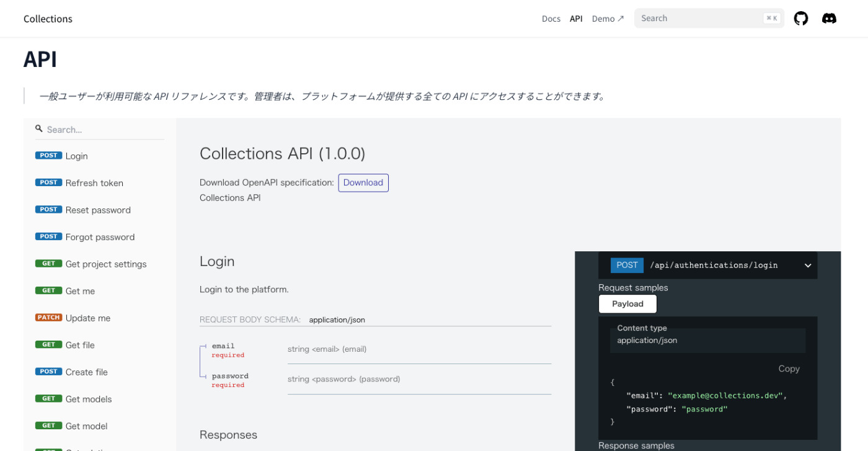This screenshot has width=868, height=451.
Task: Click the magnifier icon in sidebar search
Action: 39,129
